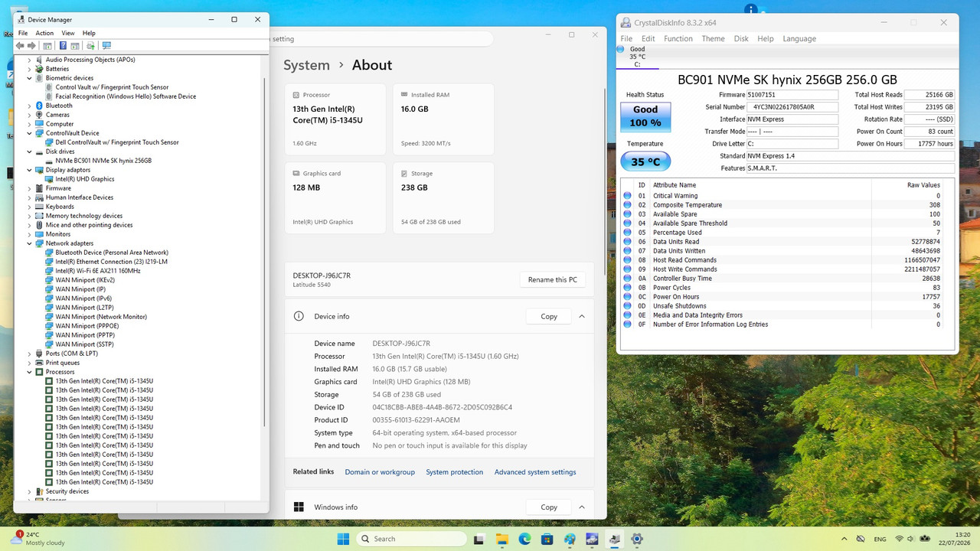Screen dimensions: 980x551
Task: Open the View menu in Device Manager
Action: [68, 33]
